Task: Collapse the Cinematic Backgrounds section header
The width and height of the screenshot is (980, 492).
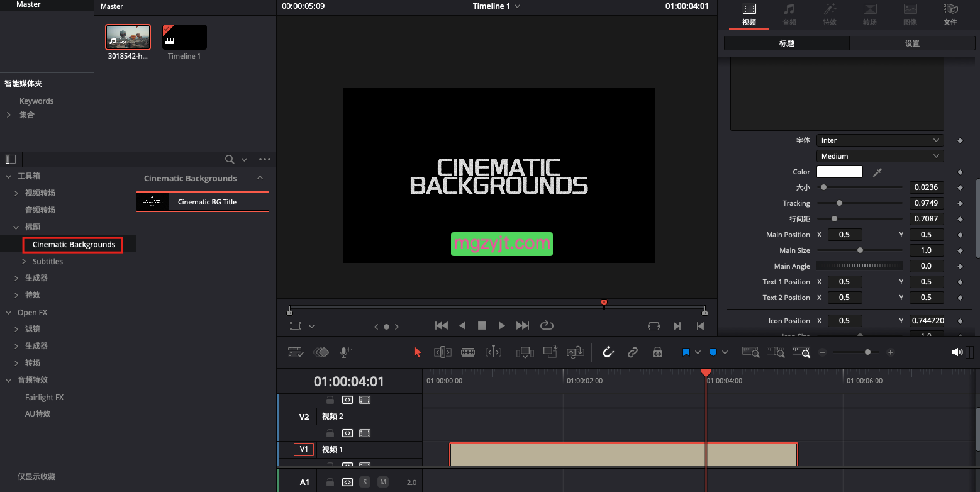Action: 260,178
